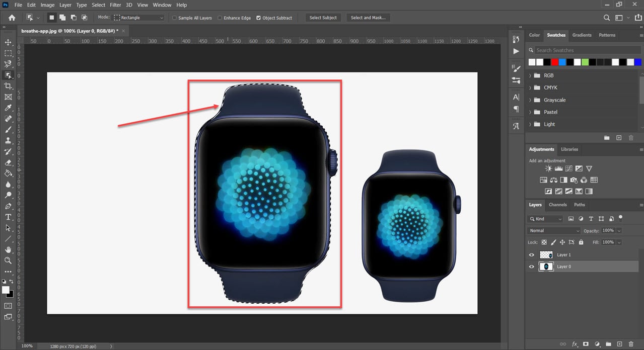Select the Eyedropper tool
The height and width of the screenshot is (350, 644).
point(8,108)
